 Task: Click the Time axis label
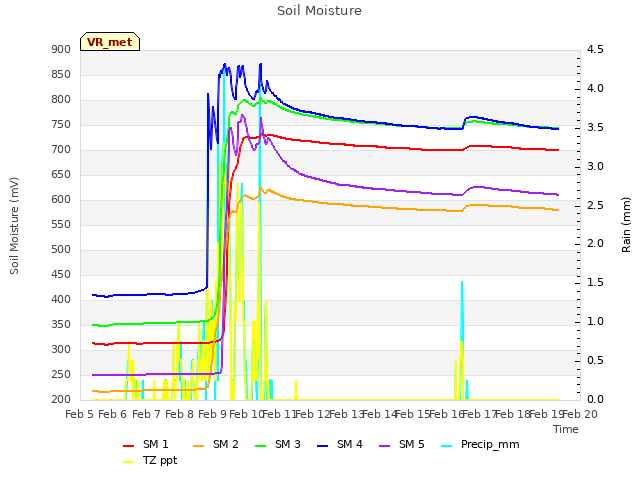566,429
